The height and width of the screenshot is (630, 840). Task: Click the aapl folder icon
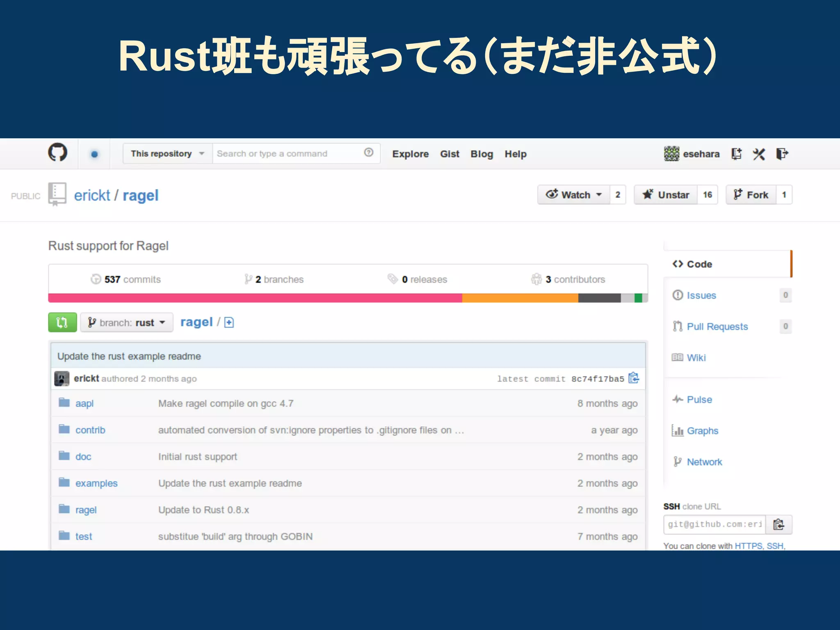point(64,402)
